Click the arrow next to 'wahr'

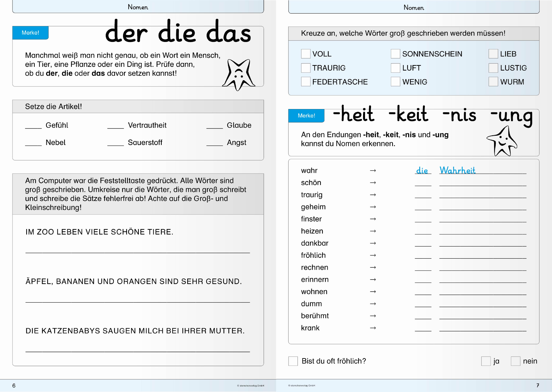coord(373,171)
